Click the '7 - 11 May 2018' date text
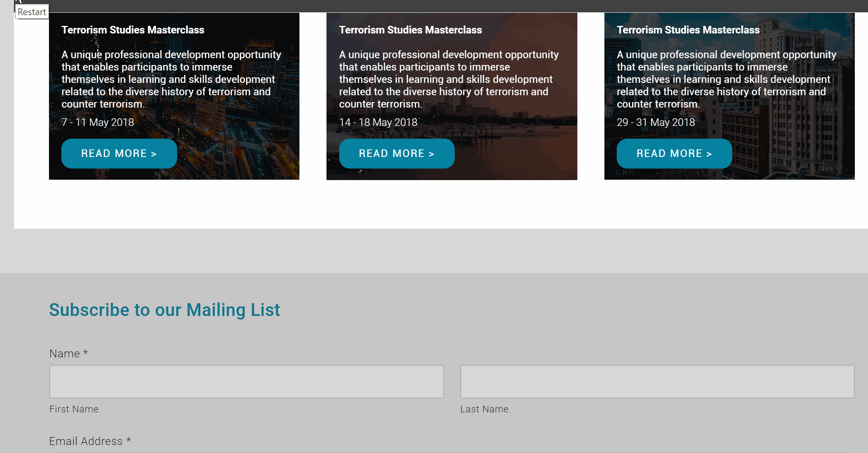This screenshot has height=453, width=868. pyautogui.click(x=98, y=122)
